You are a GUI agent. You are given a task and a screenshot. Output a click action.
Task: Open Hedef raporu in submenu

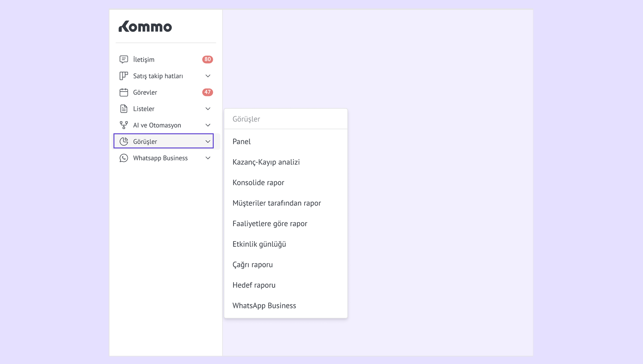click(x=254, y=285)
